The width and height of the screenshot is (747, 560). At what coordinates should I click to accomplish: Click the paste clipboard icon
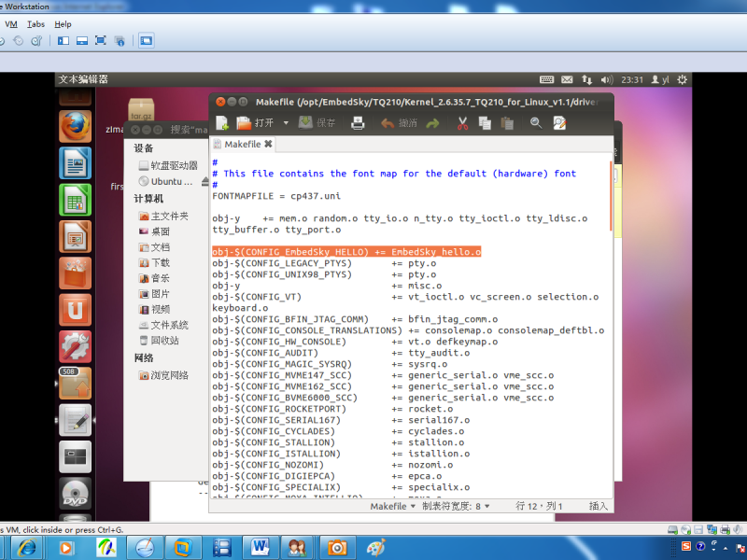[506, 122]
